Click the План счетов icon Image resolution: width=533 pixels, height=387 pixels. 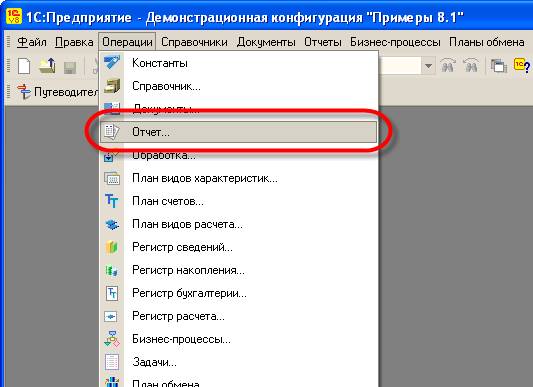pos(112,201)
